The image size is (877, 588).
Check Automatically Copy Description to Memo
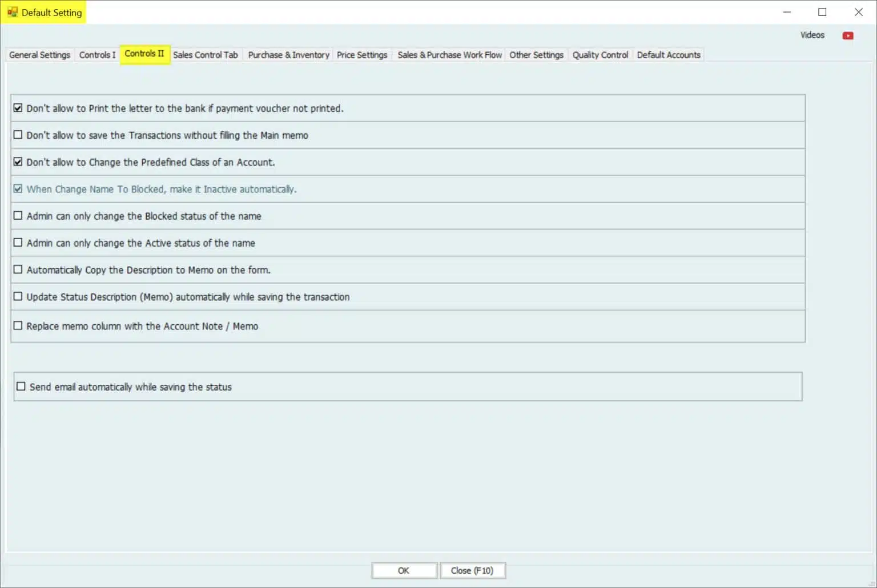click(x=18, y=269)
